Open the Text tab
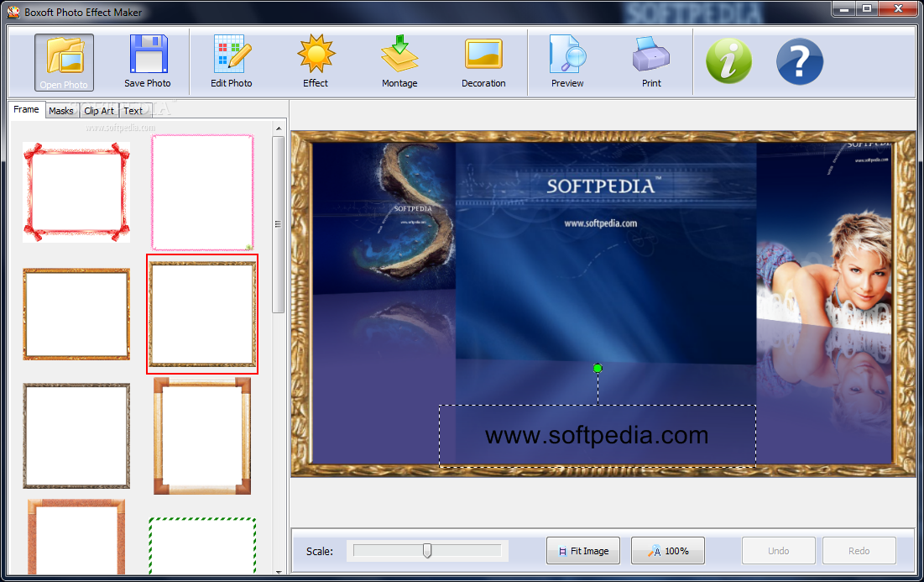 coord(133,111)
